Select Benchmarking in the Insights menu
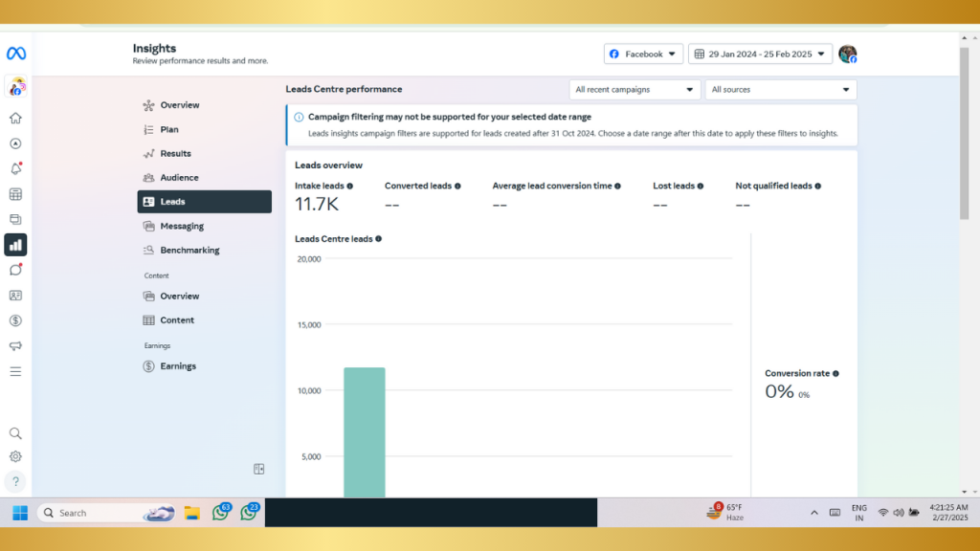This screenshot has height=551, width=980. 189,251
